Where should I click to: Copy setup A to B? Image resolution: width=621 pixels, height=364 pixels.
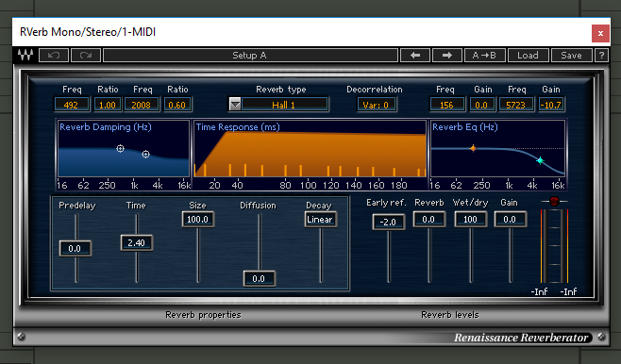(485, 55)
